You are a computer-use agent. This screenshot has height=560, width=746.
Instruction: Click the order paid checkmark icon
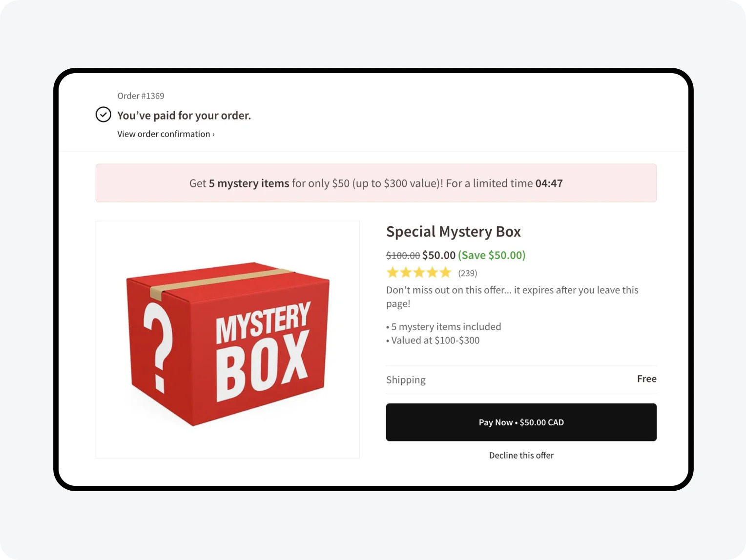point(103,115)
